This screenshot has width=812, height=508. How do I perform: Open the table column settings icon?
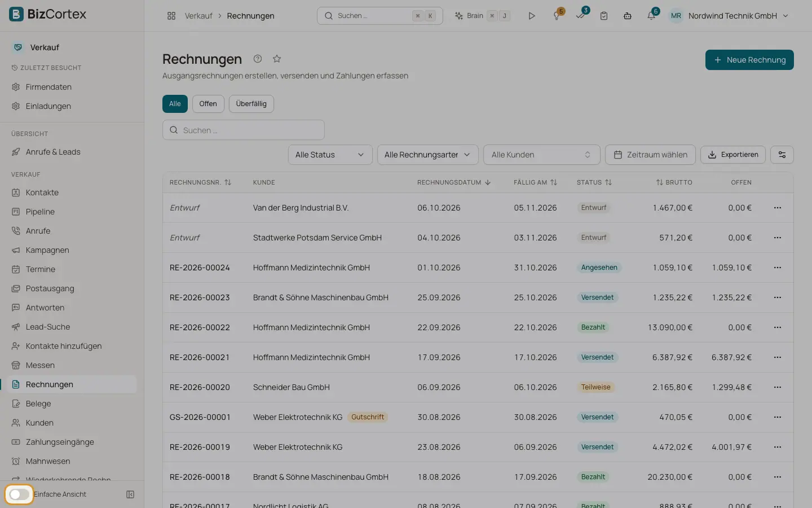[x=782, y=155]
